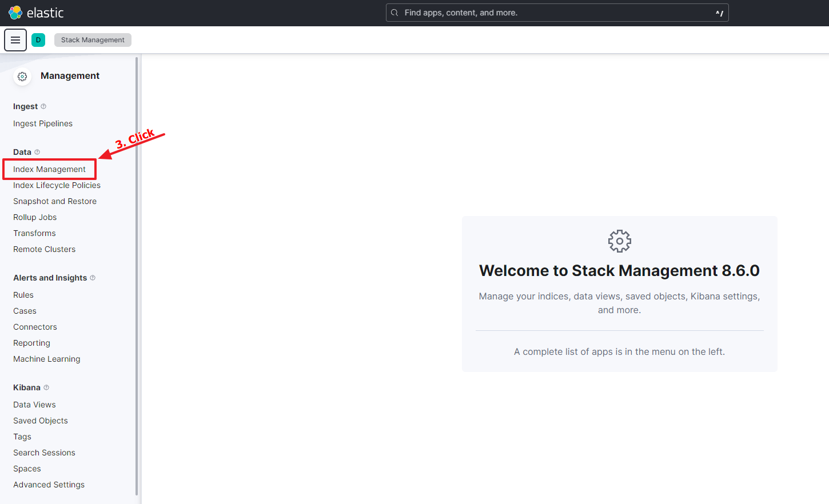
Task: Show Alerts and Insights help icon
Action: click(93, 278)
